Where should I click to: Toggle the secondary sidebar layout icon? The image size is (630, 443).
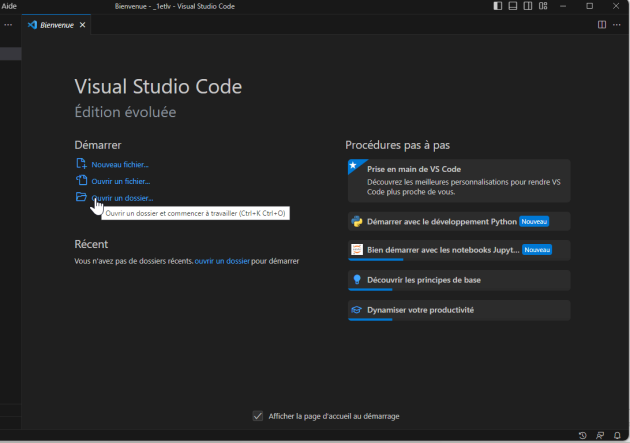(527, 7)
